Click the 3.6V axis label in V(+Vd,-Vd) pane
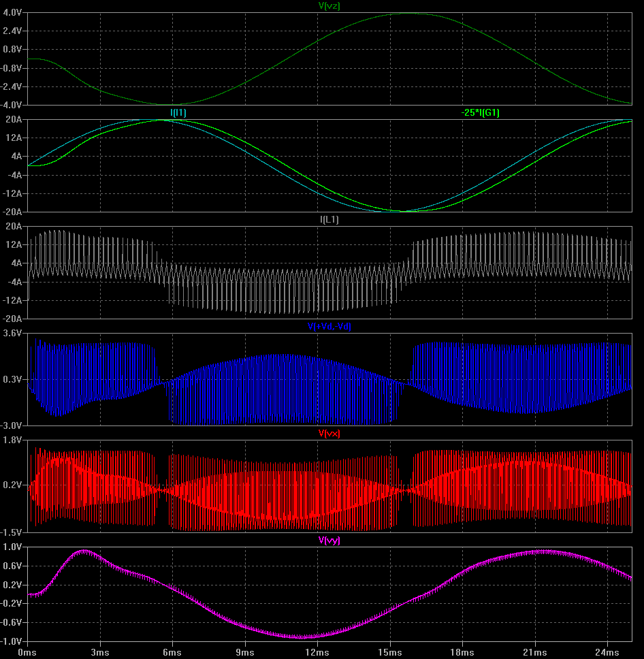644x659 pixels. [12, 334]
